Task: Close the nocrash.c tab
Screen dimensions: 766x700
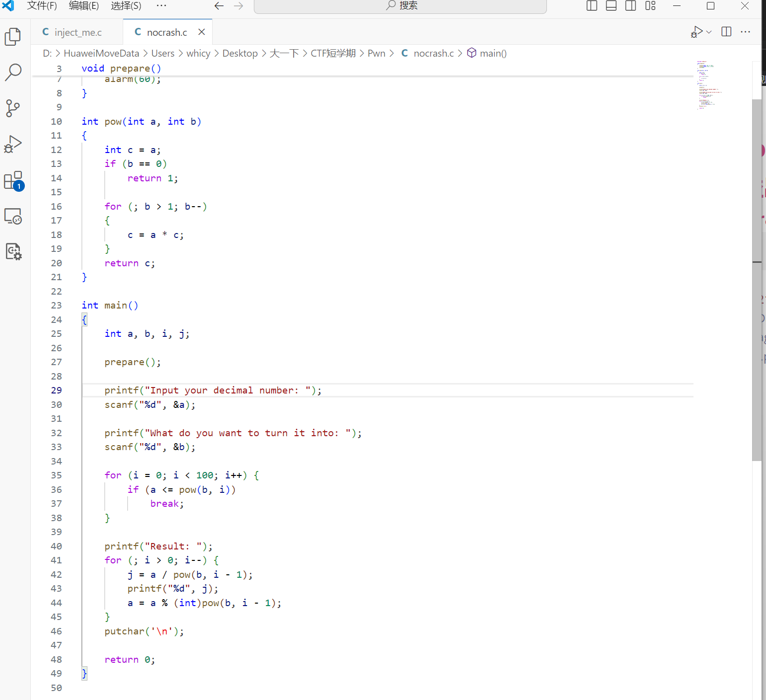Action: 202,32
